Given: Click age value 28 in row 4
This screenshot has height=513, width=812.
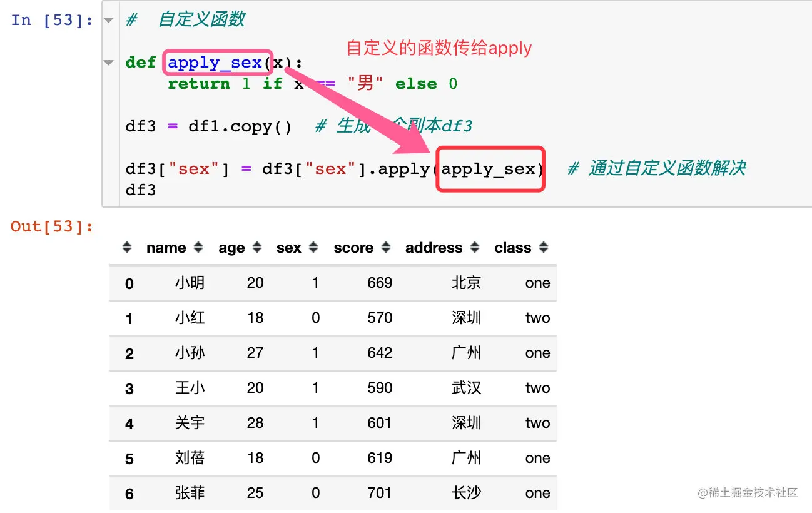Looking at the screenshot, I should (x=255, y=423).
